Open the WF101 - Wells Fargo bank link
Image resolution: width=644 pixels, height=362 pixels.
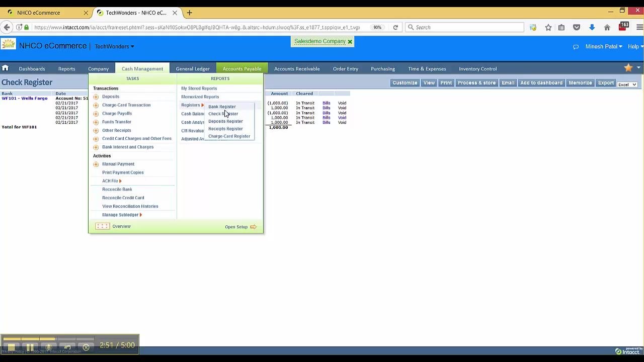[25, 99]
